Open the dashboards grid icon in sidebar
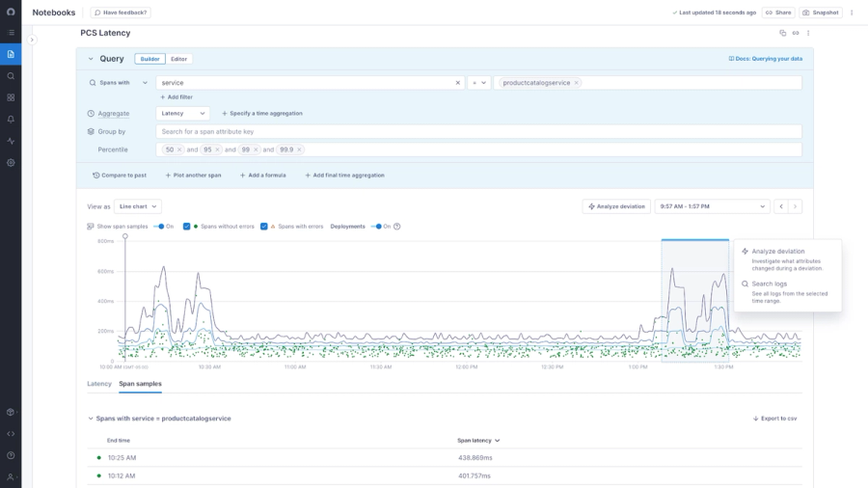Screen dimensions: 868x488 [x=11, y=97]
